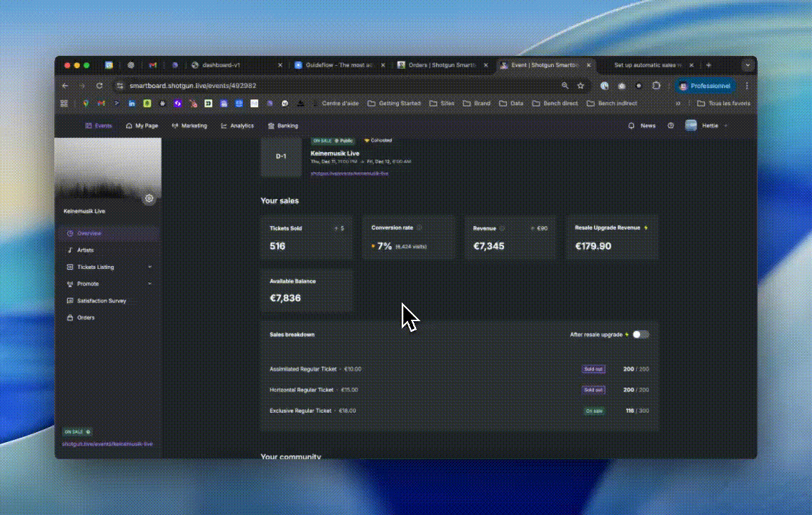Open the Marketing navigation tab

189,126
